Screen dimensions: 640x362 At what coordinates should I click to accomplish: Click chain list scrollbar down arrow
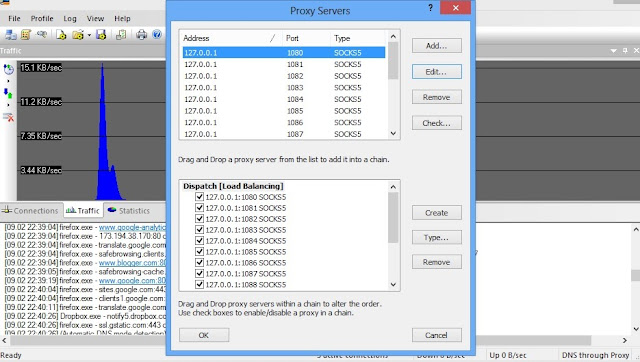pyautogui.click(x=393, y=284)
